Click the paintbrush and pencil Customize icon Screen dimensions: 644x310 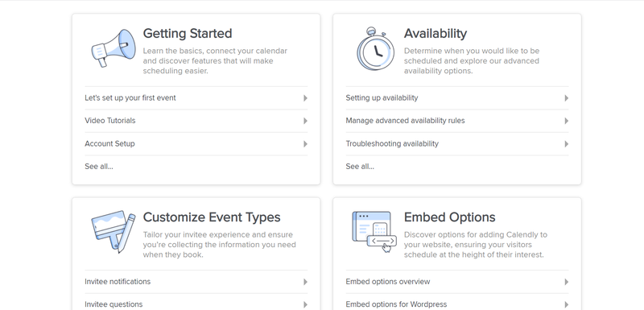pos(113,232)
